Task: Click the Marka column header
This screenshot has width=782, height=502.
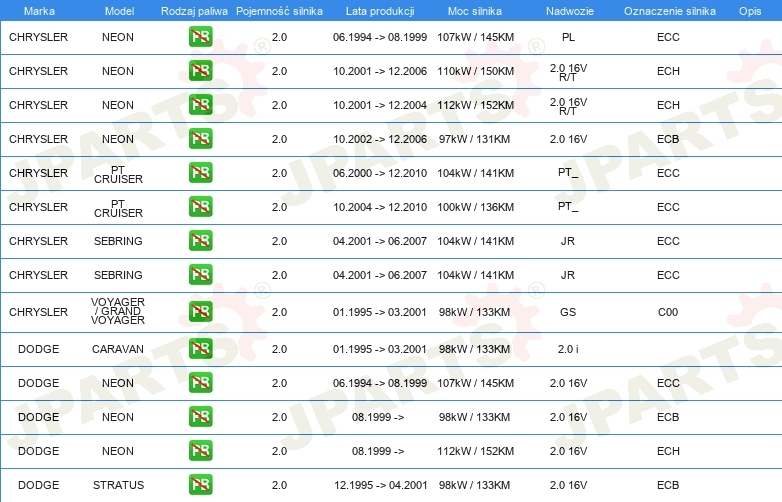Action: tap(39, 11)
